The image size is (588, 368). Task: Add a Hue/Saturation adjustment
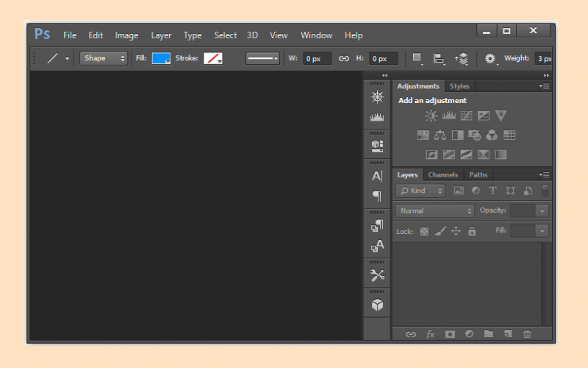click(423, 135)
